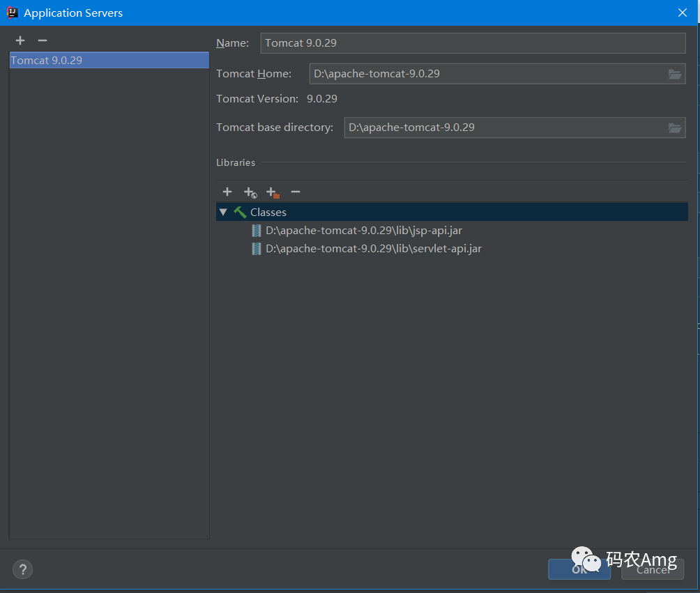
Task: Confirm with the OK button
Action: coord(579,569)
